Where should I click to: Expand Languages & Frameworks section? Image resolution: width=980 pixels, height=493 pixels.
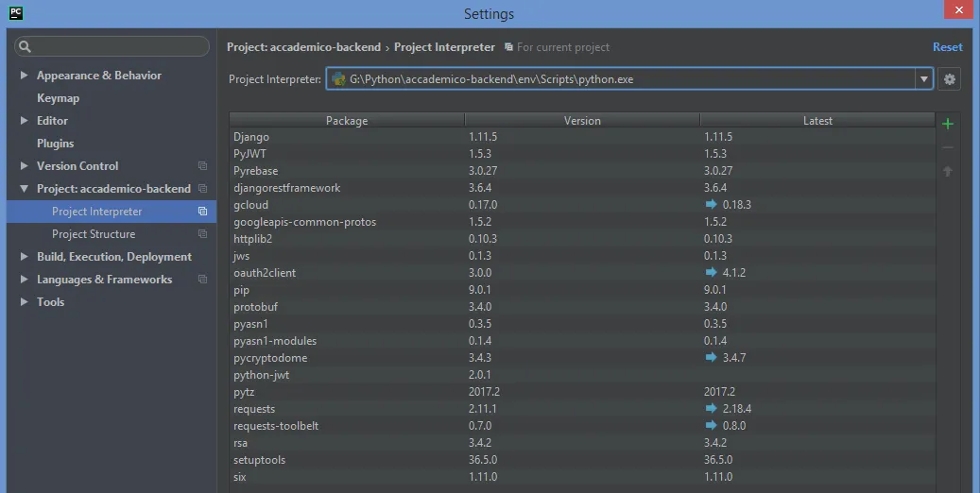coord(24,280)
